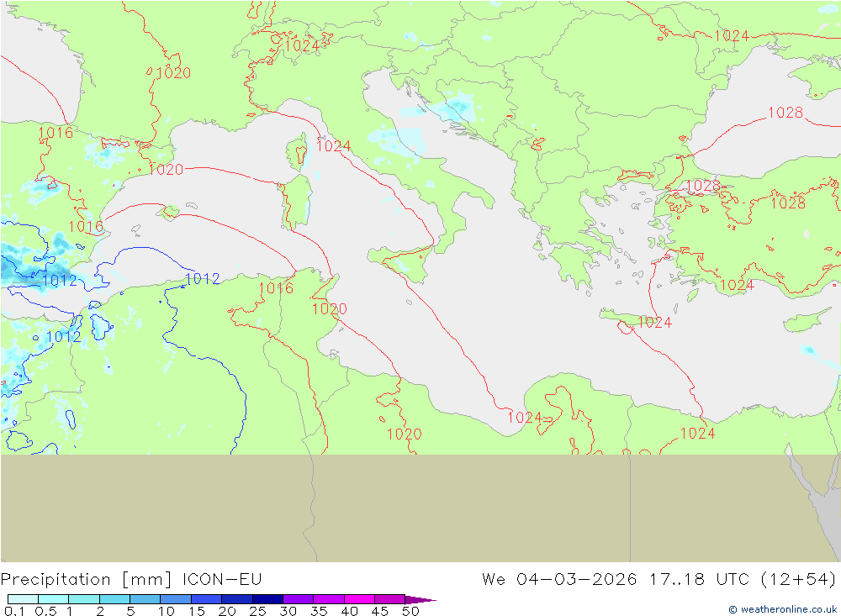
Task: Click the legend tick label '50'
Action: point(410,611)
